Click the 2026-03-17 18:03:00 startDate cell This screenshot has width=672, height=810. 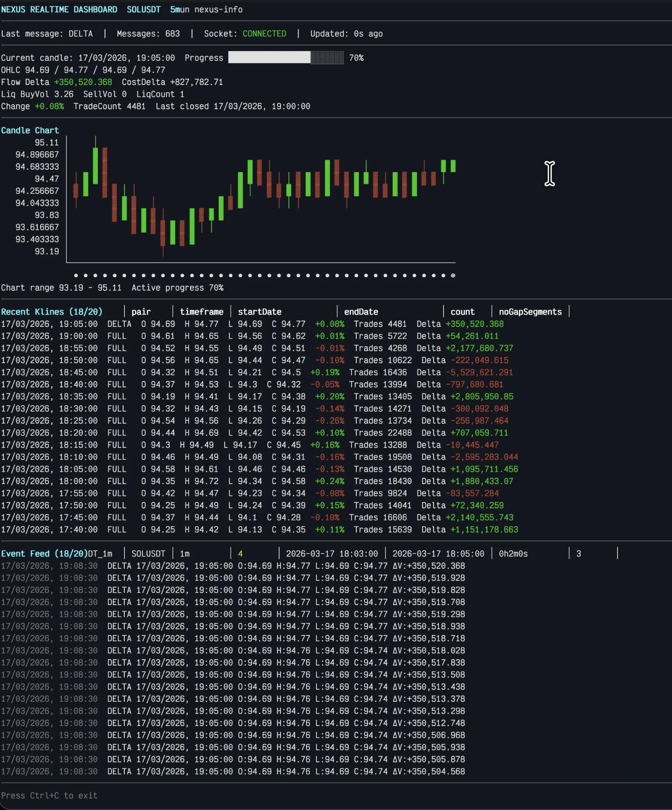332,553
